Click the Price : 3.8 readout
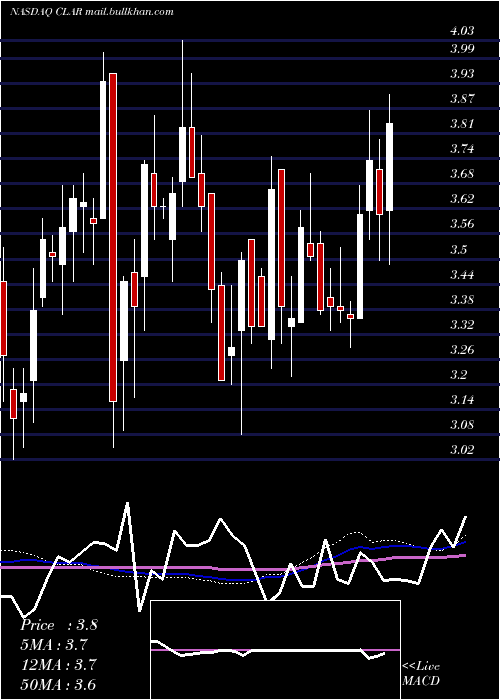 [x=58, y=625]
